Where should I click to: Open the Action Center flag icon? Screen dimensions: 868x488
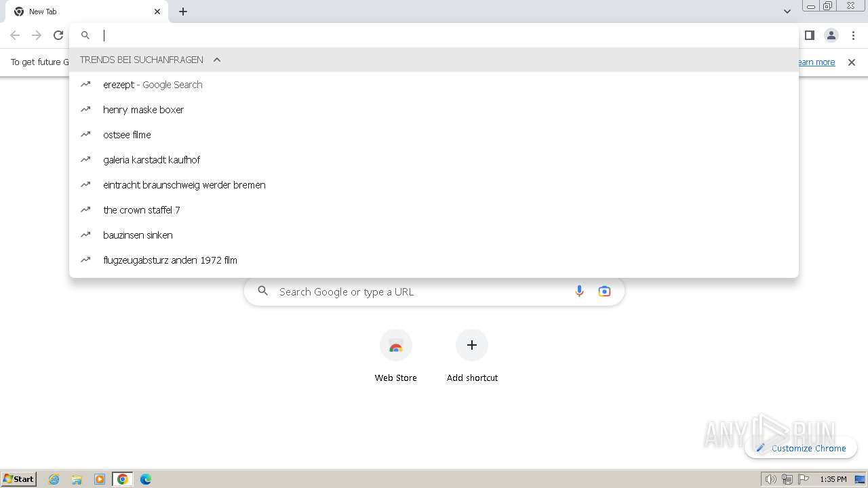tap(804, 479)
